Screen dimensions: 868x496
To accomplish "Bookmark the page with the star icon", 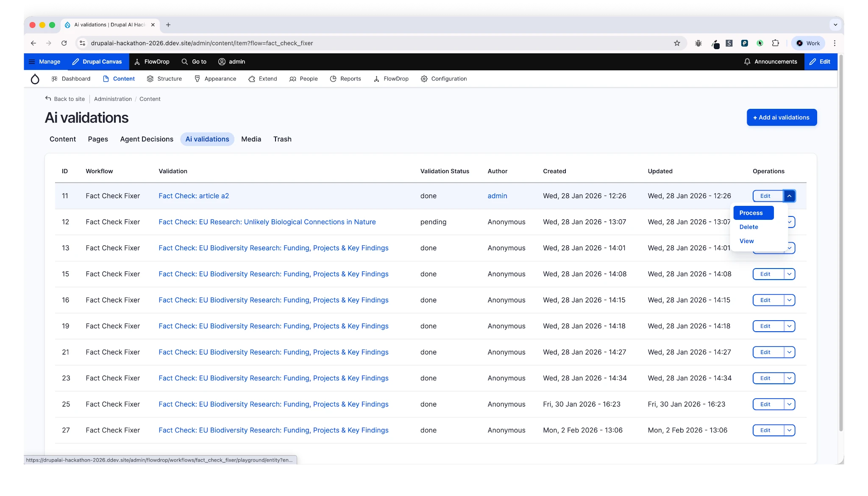I will (676, 43).
